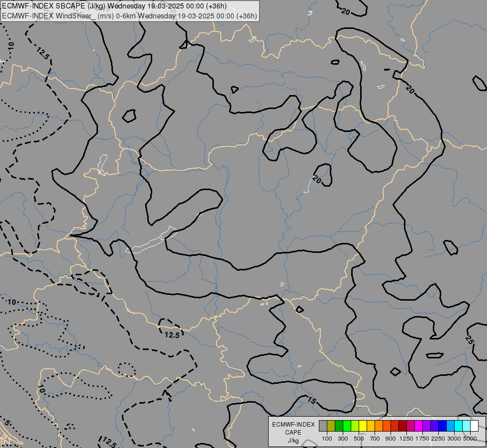Screen dimensions: 487x448
Task: Click the legend tick label 5000
Action: (x=470, y=439)
